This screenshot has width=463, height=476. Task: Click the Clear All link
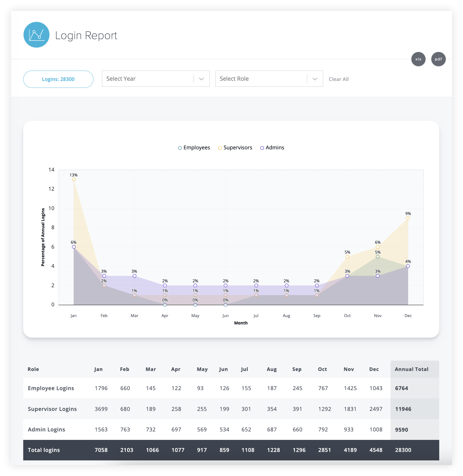(x=339, y=79)
